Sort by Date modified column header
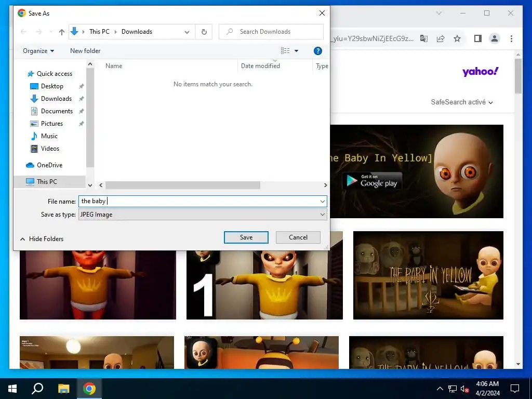Screen dimensions: 532x399 pyautogui.click(x=261, y=66)
